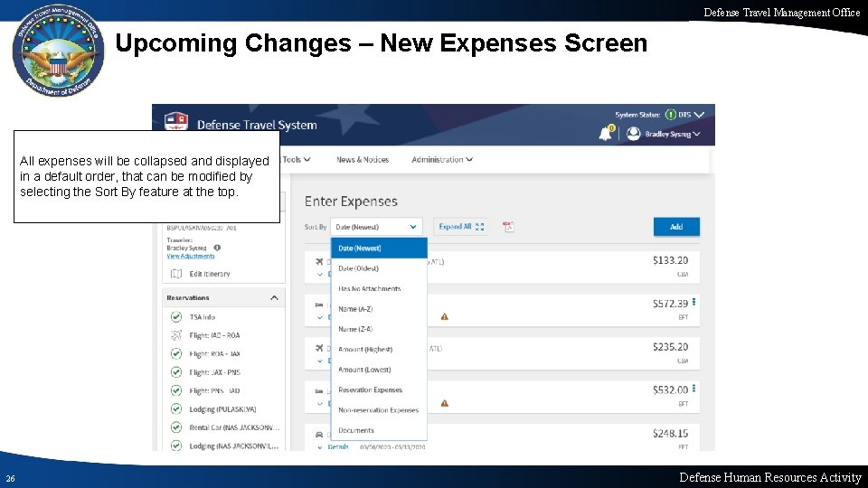Select Amount (Highest) sort option
The width and height of the screenshot is (868, 488).
(379, 349)
